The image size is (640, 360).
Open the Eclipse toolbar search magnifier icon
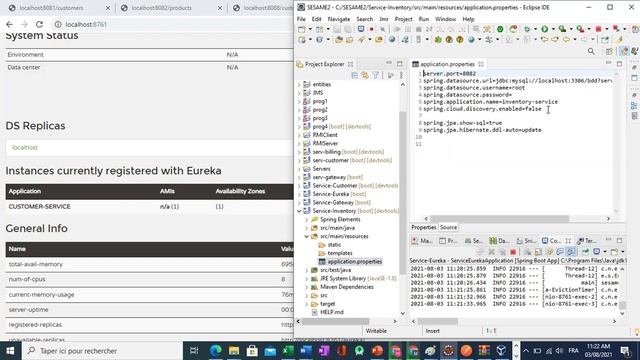click(591, 51)
